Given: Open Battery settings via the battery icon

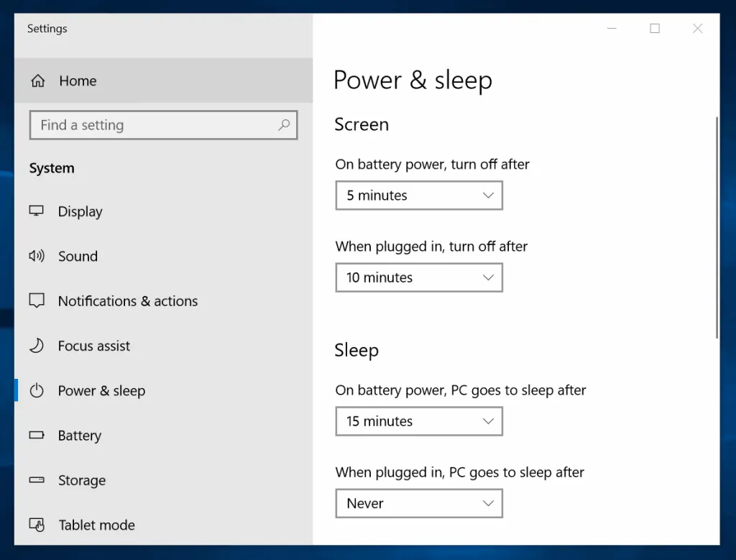Looking at the screenshot, I should (x=37, y=435).
